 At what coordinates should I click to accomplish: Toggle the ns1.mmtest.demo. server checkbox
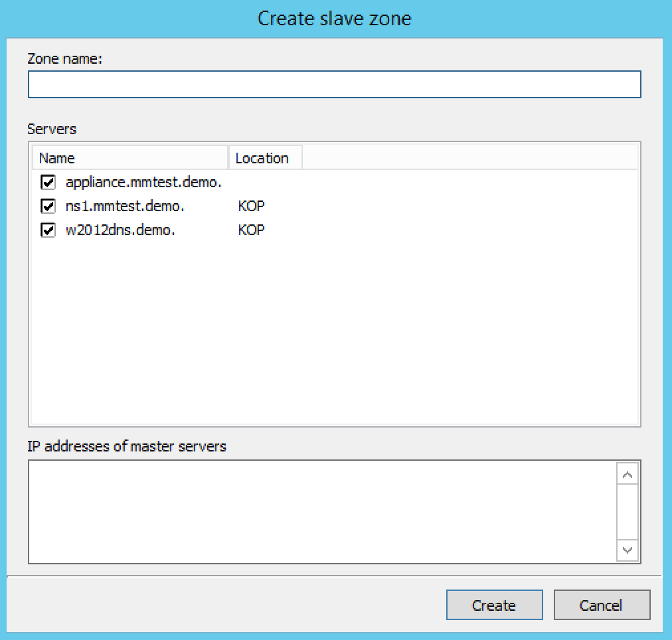point(48,206)
